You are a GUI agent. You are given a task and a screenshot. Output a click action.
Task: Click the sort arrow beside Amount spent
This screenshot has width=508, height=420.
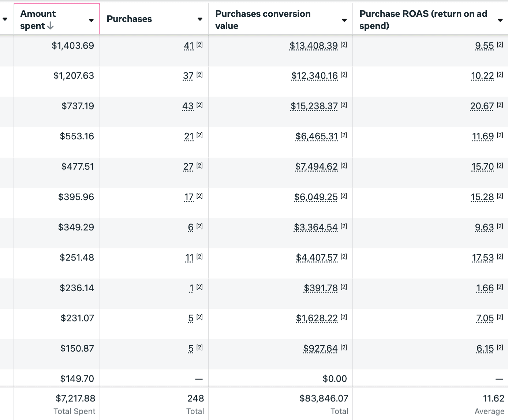[51, 26]
